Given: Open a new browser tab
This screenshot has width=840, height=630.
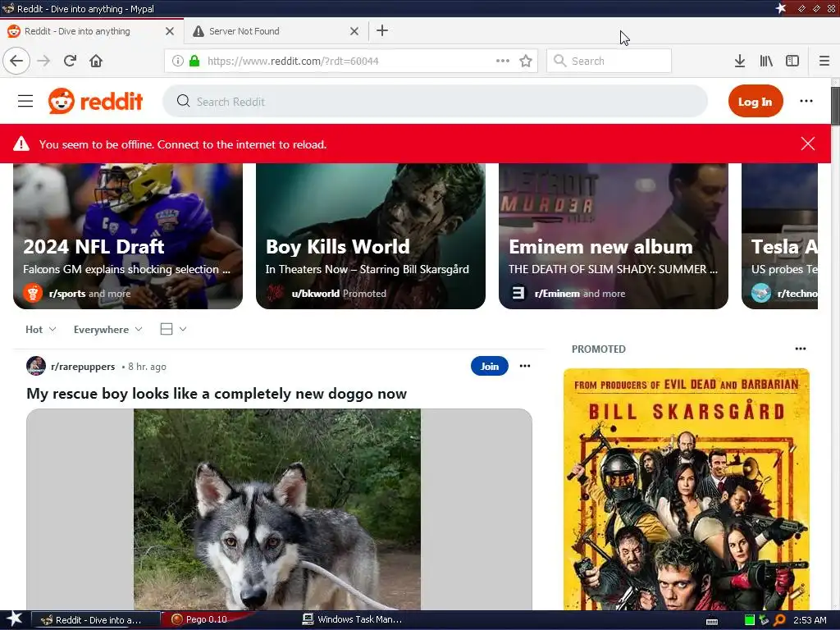Looking at the screenshot, I should coord(382,30).
